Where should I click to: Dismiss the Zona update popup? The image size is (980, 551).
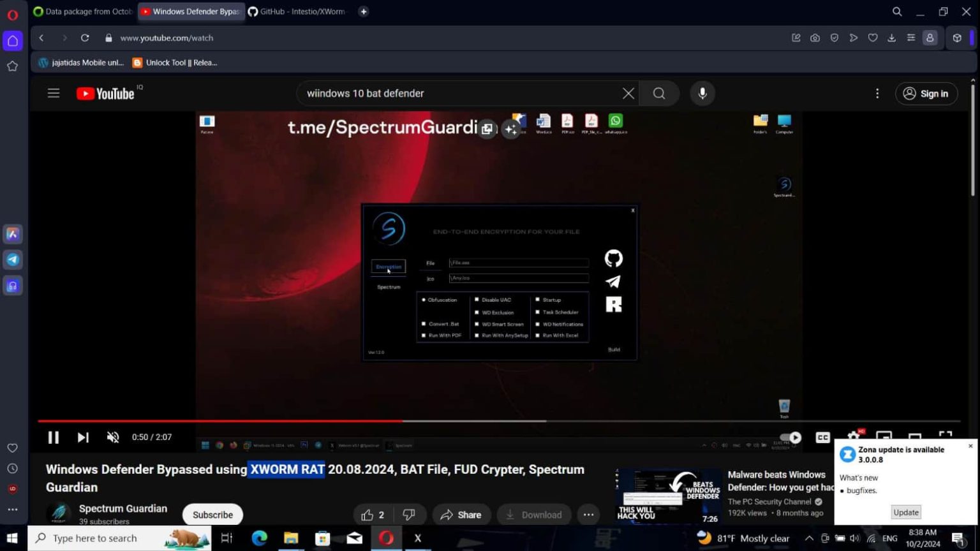point(970,446)
